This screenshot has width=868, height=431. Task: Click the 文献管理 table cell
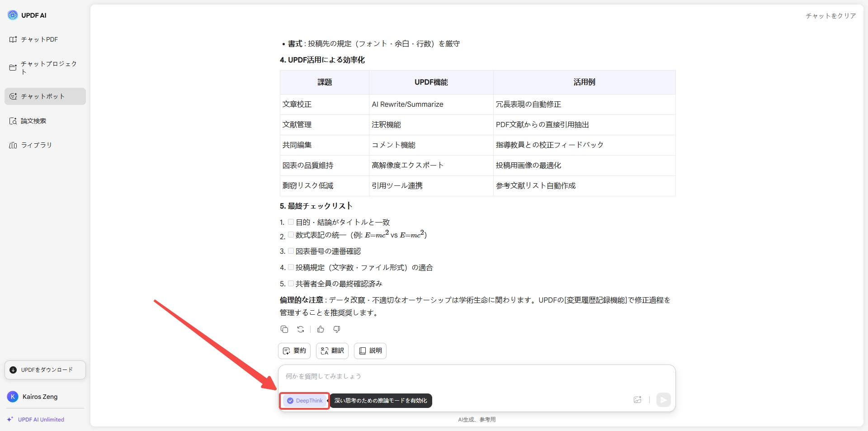coord(325,125)
